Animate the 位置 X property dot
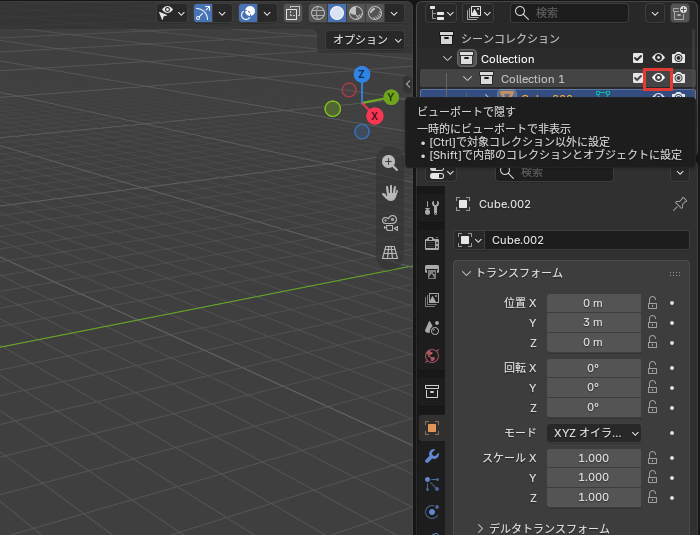Screen dimensions: 700x535 pyautogui.click(x=672, y=303)
